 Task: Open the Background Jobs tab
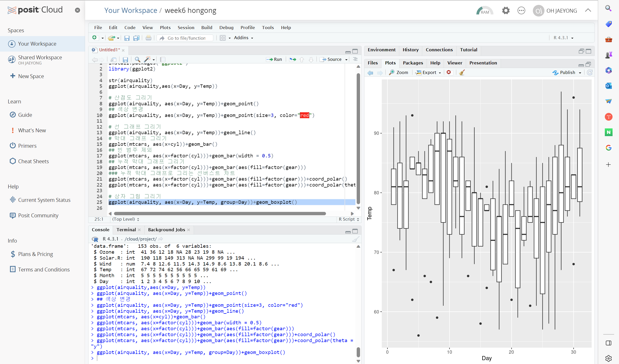(166, 230)
